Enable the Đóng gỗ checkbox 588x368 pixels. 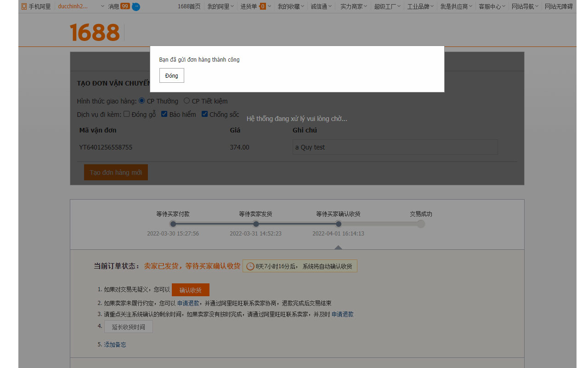126,114
